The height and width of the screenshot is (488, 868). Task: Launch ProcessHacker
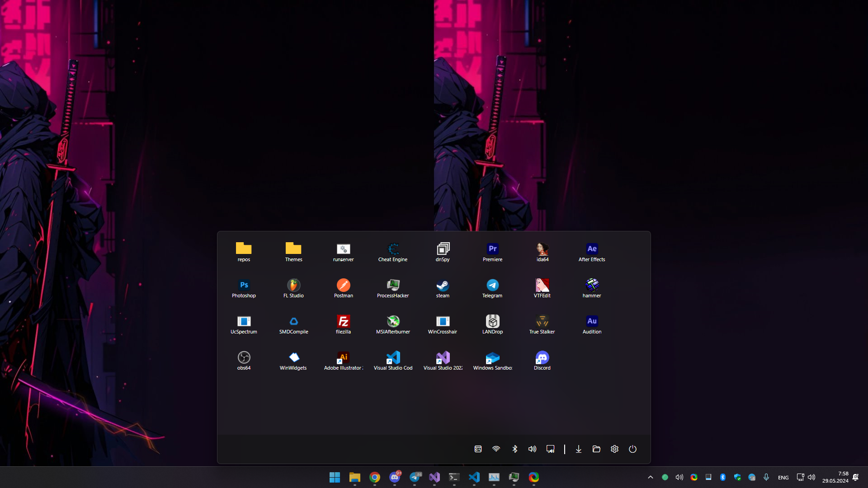tap(393, 288)
